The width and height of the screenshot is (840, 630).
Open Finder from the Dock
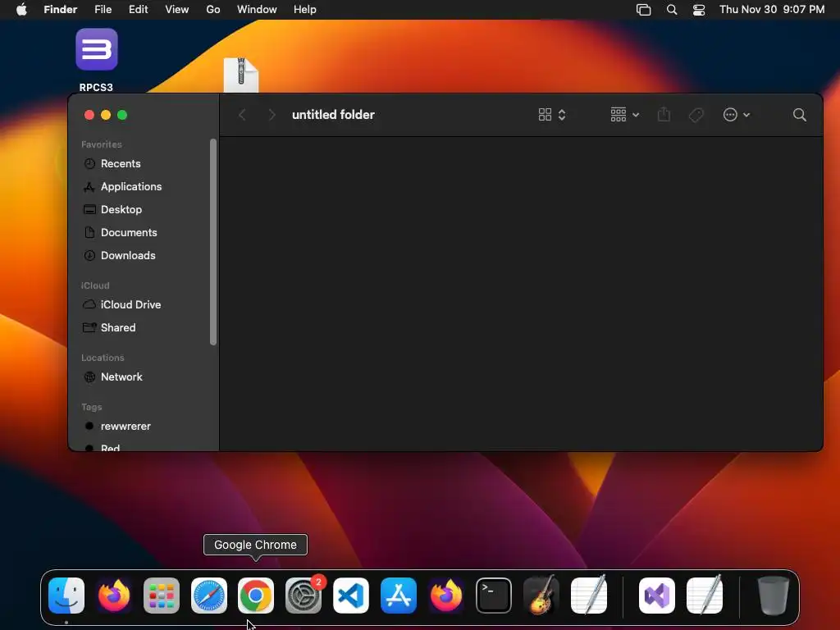[x=66, y=596]
